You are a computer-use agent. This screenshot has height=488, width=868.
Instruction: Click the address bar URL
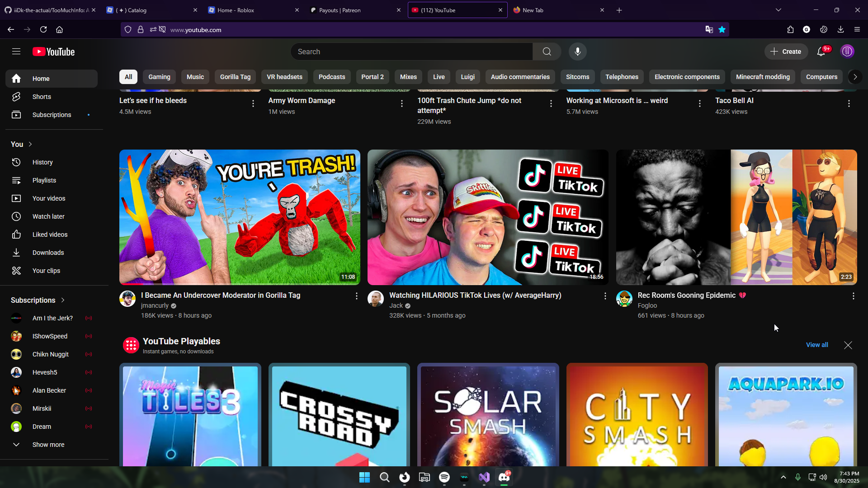pos(196,30)
